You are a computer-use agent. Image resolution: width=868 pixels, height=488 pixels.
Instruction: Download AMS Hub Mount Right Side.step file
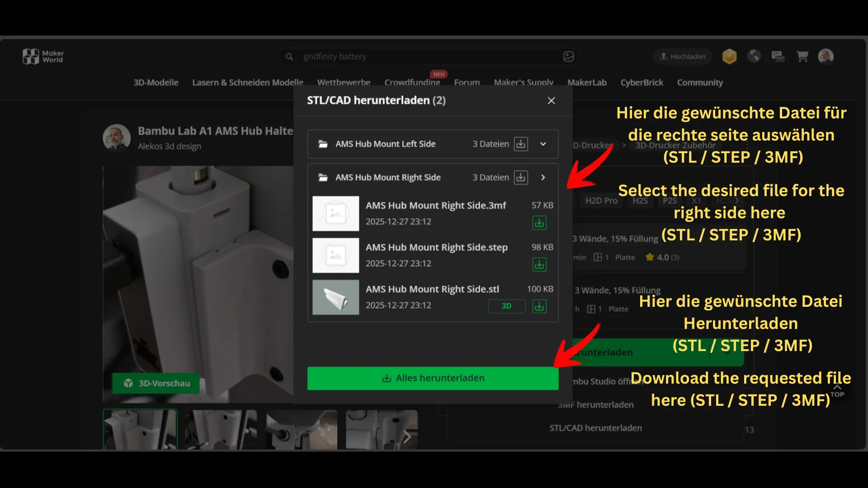click(x=539, y=264)
